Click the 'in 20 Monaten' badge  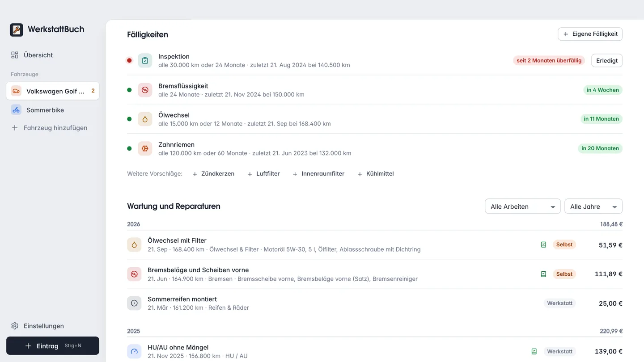click(600, 148)
